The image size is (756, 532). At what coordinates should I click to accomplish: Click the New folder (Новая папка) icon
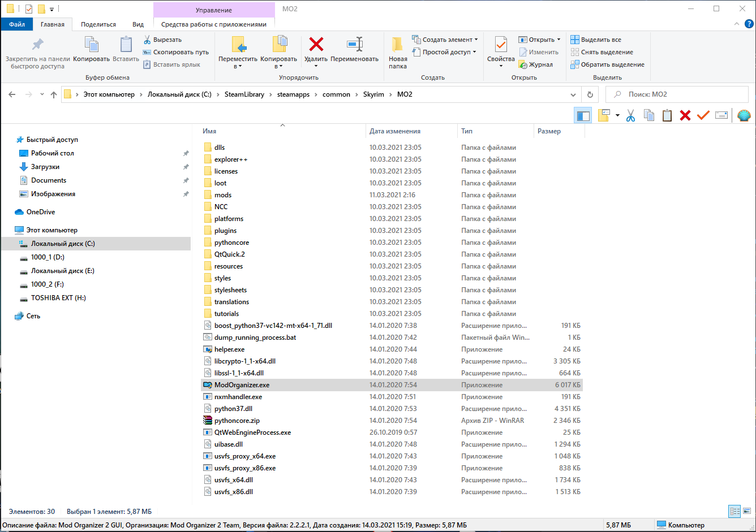397,45
